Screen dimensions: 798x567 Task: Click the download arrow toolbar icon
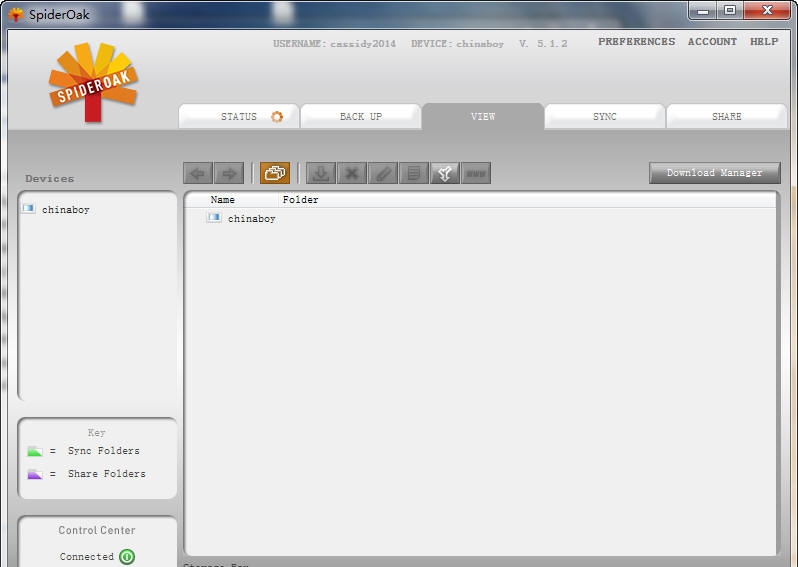coord(321,174)
